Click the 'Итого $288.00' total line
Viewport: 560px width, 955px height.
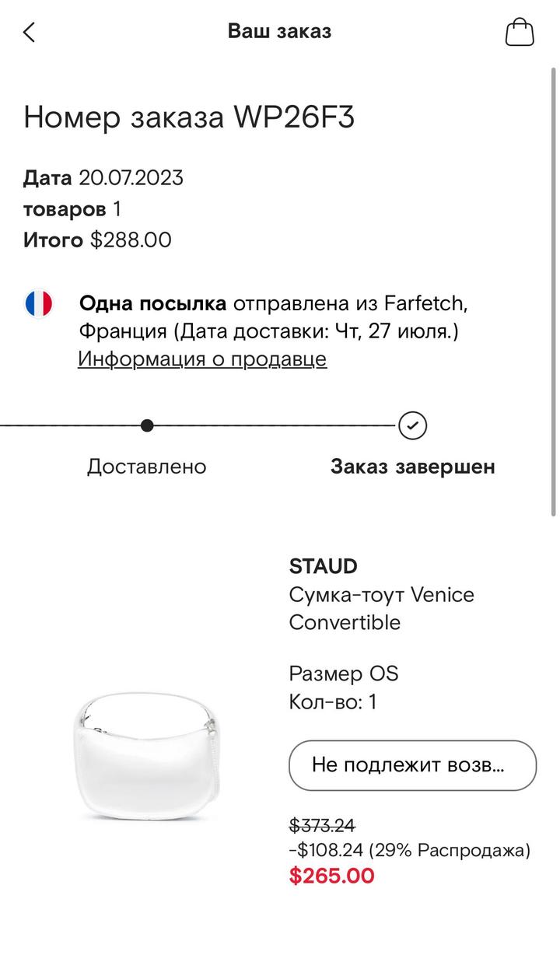pos(97,240)
